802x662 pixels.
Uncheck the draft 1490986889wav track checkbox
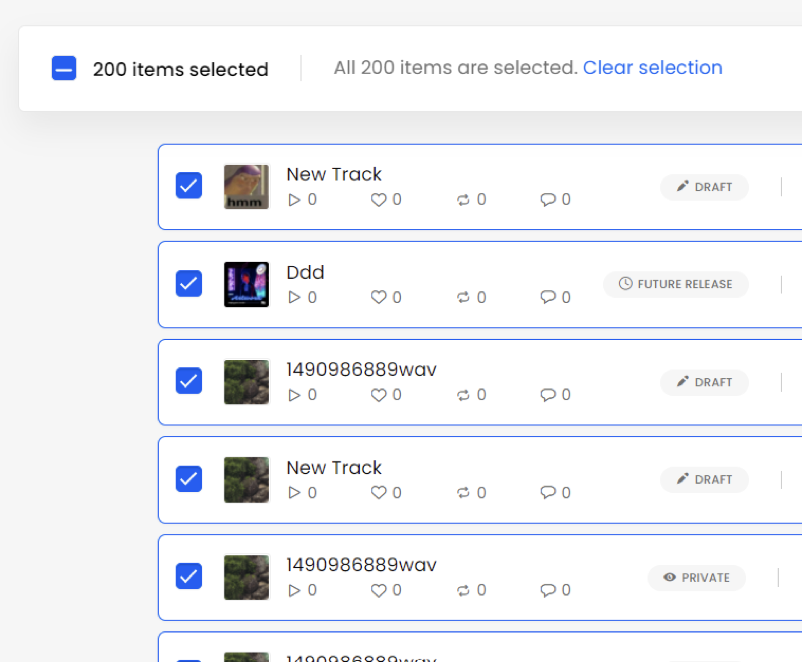[x=189, y=381]
